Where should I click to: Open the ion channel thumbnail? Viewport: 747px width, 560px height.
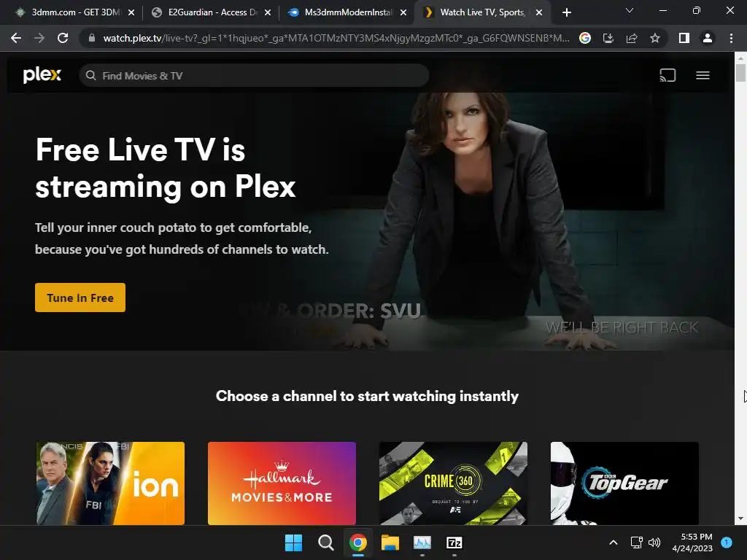110,483
